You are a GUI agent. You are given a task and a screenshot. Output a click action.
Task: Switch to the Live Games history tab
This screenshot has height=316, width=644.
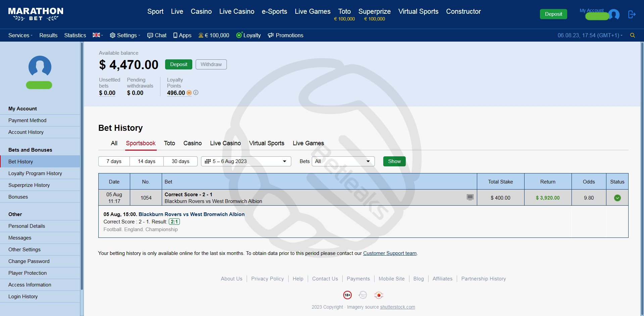tap(308, 143)
